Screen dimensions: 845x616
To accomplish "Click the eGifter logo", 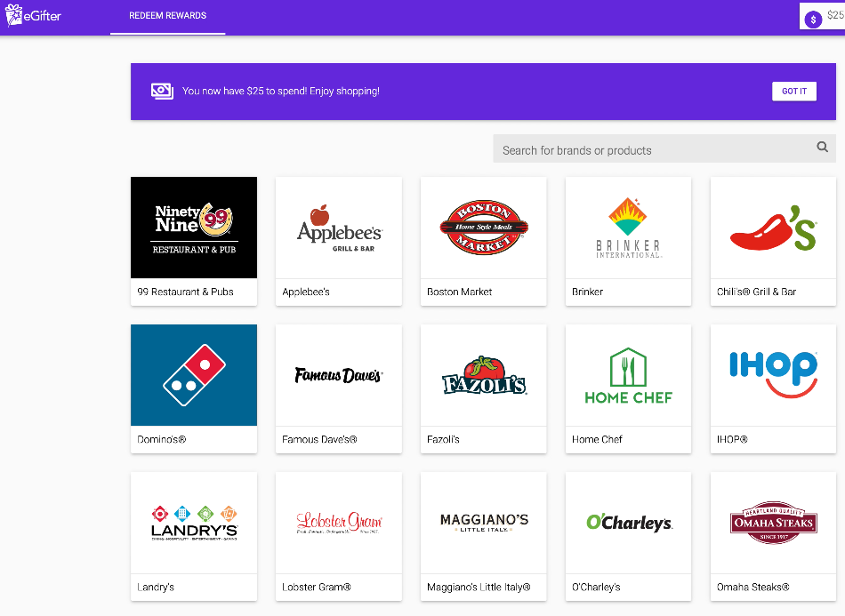I will pos(33,15).
